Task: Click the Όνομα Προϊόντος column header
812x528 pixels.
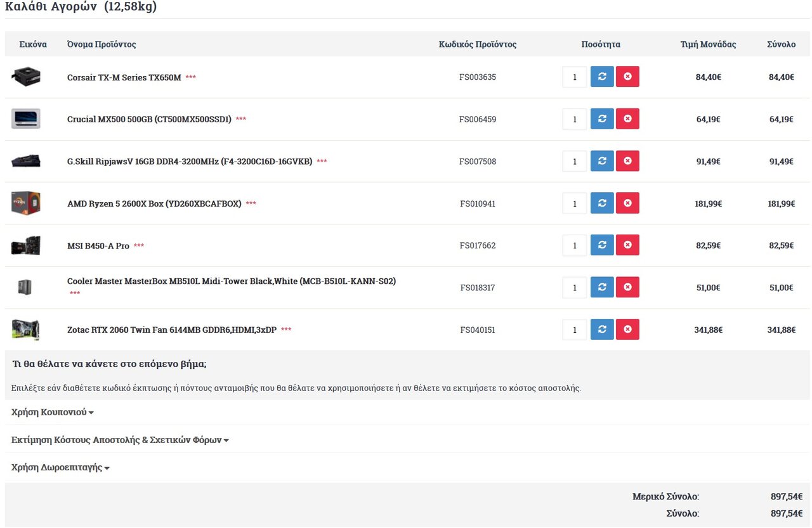Action: (x=101, y=44)
